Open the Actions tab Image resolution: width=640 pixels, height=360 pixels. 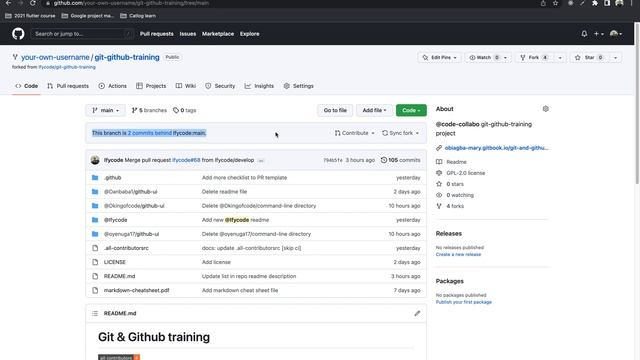(x=113, y=86)
